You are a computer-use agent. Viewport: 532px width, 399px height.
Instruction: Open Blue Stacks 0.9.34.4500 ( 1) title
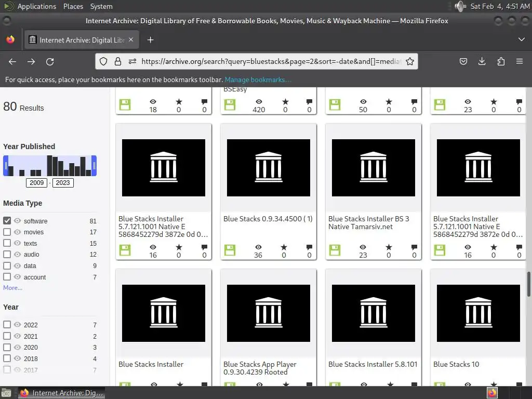(x=268, y=219)
